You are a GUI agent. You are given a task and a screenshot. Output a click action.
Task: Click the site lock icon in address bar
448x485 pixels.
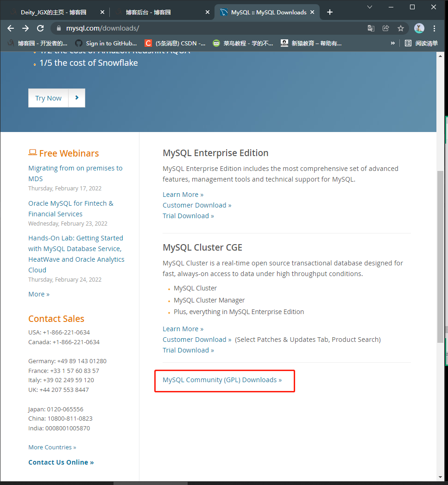58,28
